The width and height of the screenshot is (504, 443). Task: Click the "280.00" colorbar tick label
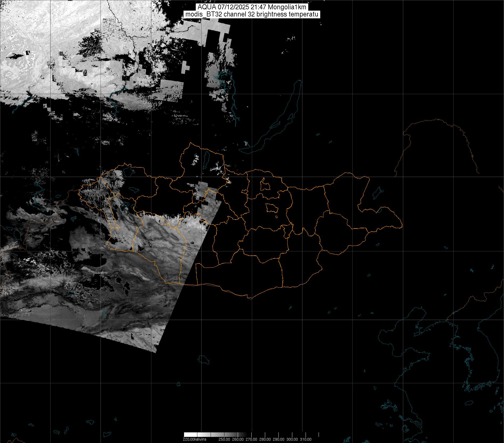[x=265, y=439]
